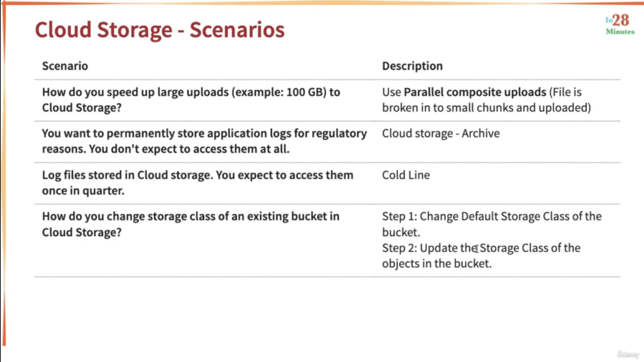Image resolution: width=644 pixels, height=362 pixels.
Task: Click the objects in the bucket line
Action: pyautogui.click(x=437, y=264)
